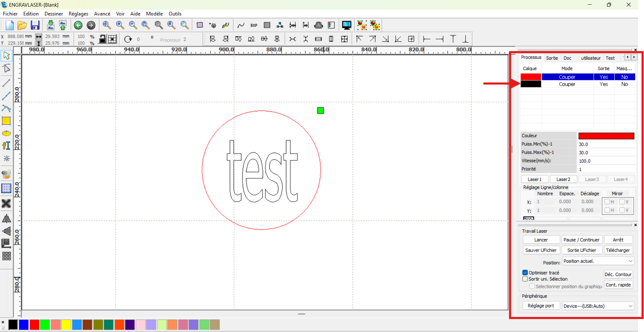644x332 pixels.
Task: Click the horizontal mirror tool
Action: point(6,219)
